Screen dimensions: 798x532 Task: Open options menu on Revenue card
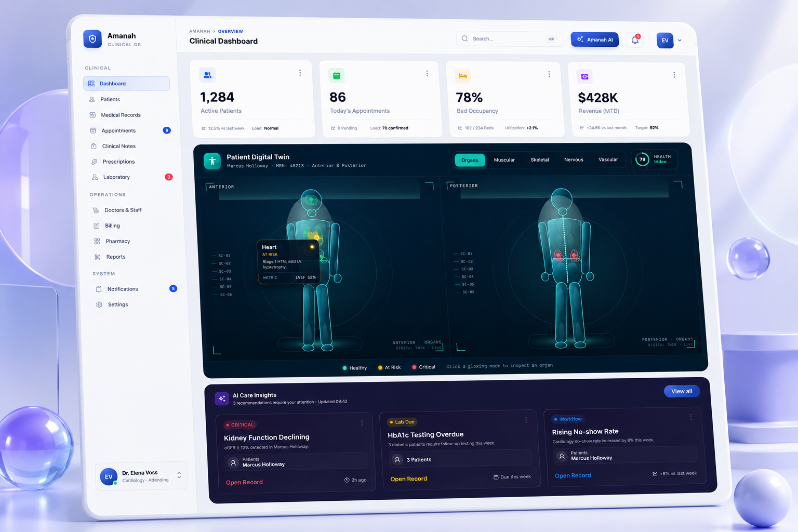[674, 75]
